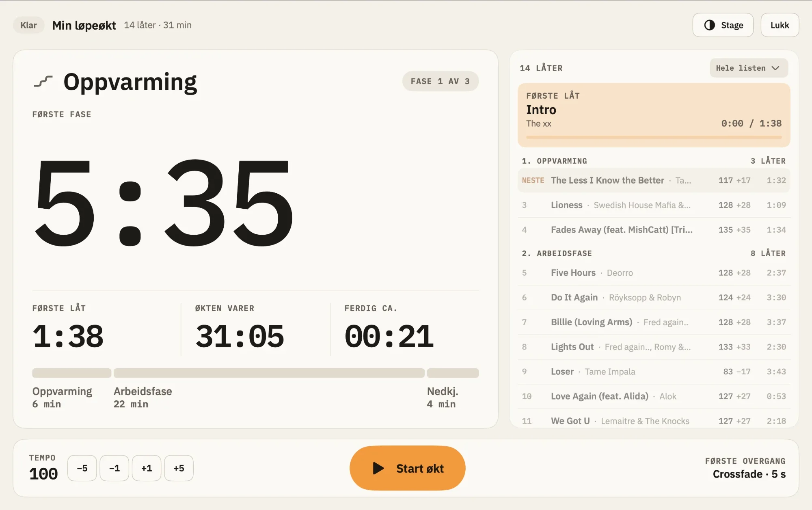Decrease tempo by five
This screenshot has width=812, height=510.
click(82, 468)
